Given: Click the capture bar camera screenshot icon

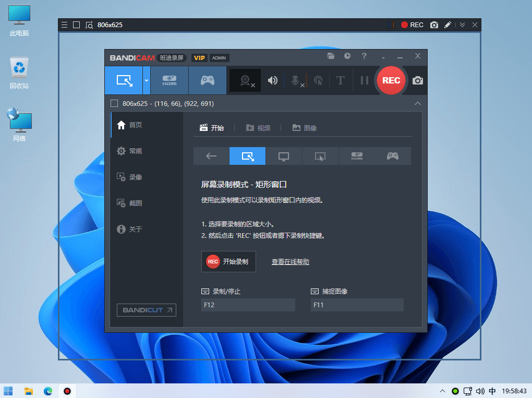Looking at the screenshot, I should 434,25.
